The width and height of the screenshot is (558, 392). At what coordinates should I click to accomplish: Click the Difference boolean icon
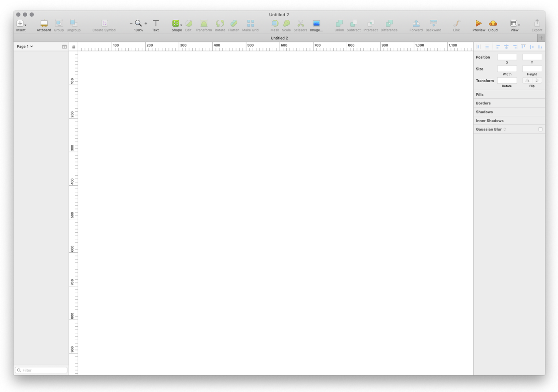pyautogui.click(x=389, y=23)
